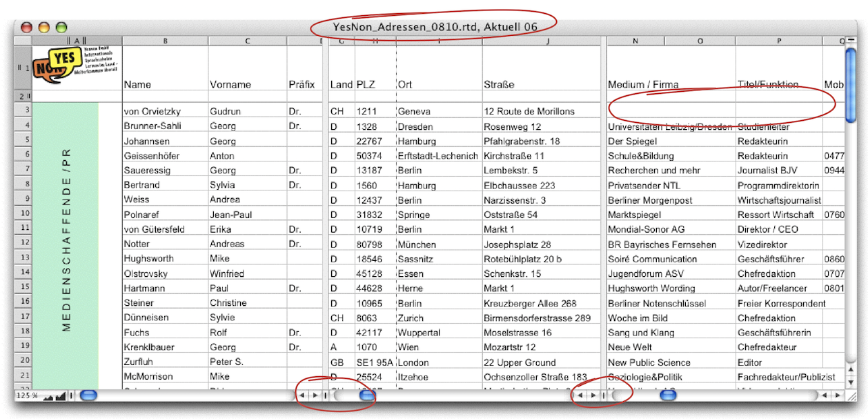
Task: Click left scroll arrow of middle pane
Action: point(580,396)
